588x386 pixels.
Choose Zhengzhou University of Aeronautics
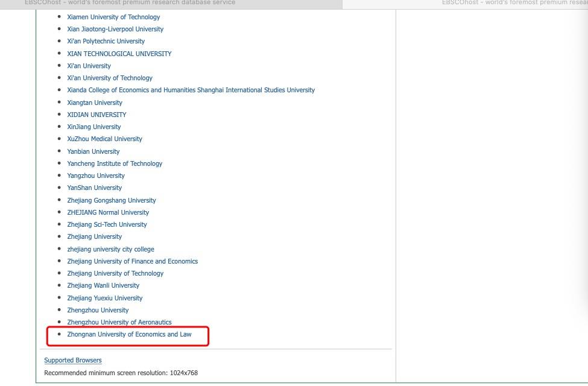119,322
